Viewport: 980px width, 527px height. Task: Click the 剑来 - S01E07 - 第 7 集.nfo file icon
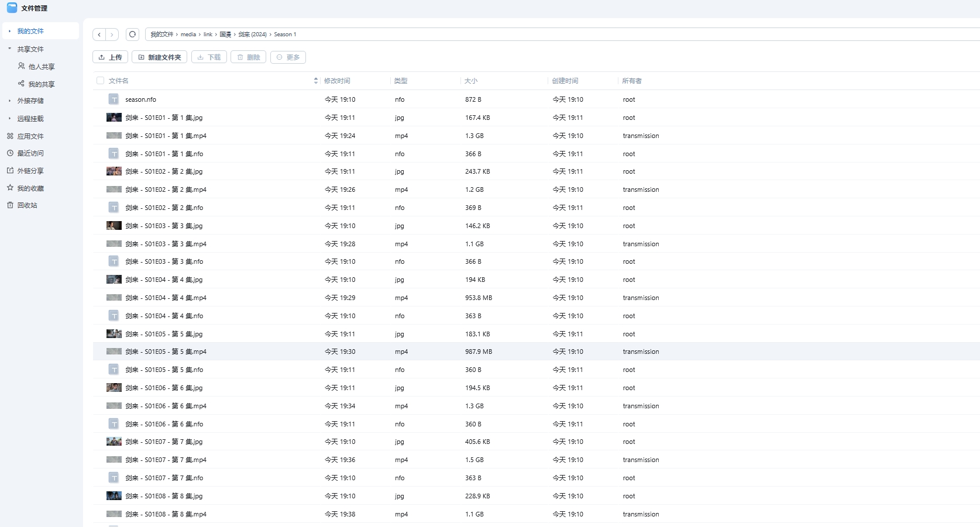click(114, 478)
